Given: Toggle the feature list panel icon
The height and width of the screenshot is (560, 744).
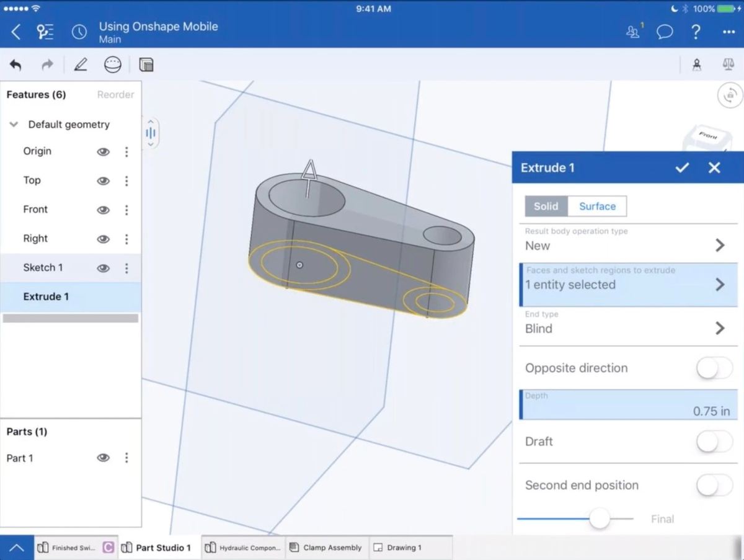Looking at the screenshot, I should 146,64.
